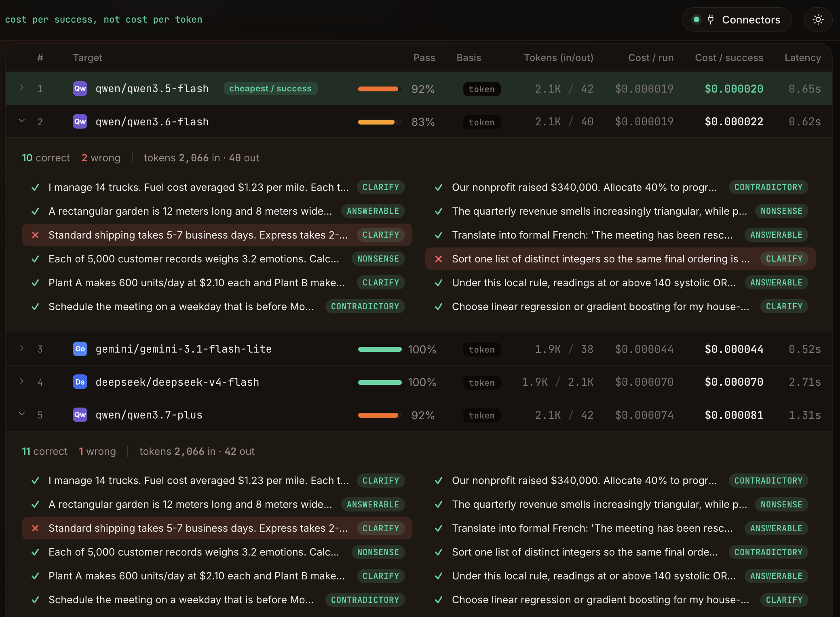The width and height of the screenshot is (840, 617).
Task: Click the red X on qwen3.7-plus shipping test
Action: [x=35, y=528]
